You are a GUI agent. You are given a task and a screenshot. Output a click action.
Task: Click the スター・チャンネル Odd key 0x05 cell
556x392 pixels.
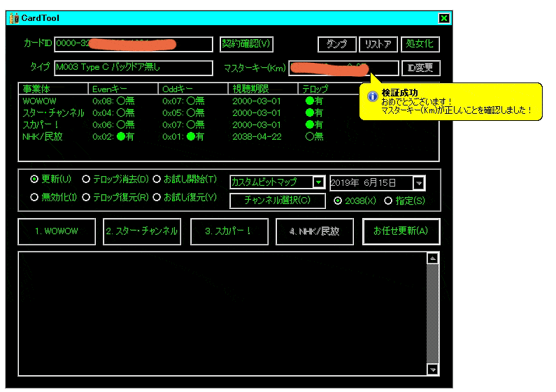[x=183, y=113]
